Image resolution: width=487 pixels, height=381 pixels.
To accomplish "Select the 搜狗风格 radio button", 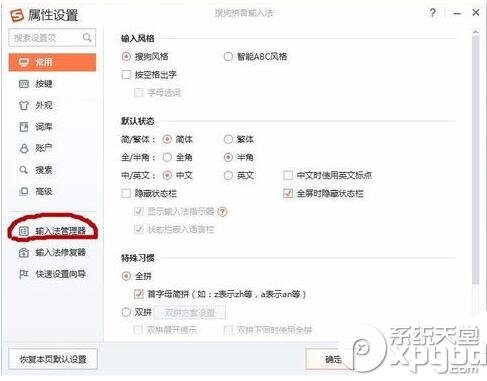I will (126, 56).
